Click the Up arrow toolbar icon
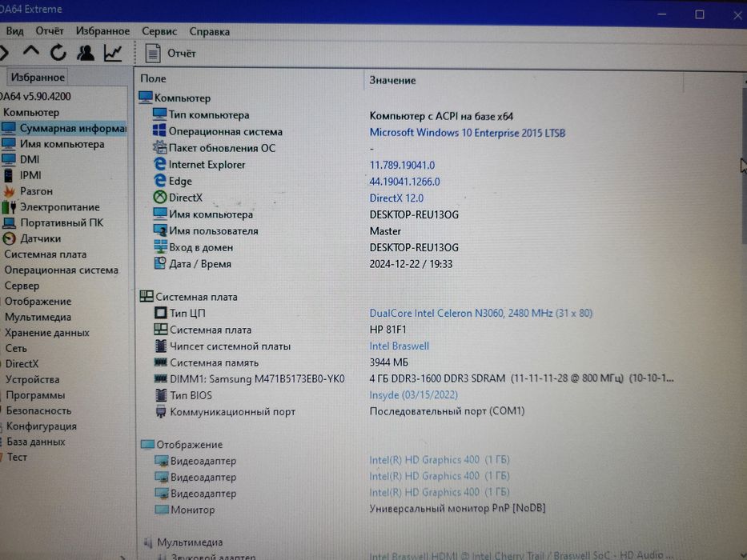Screen dimensions: 747x560 click(x=31, y=51)
